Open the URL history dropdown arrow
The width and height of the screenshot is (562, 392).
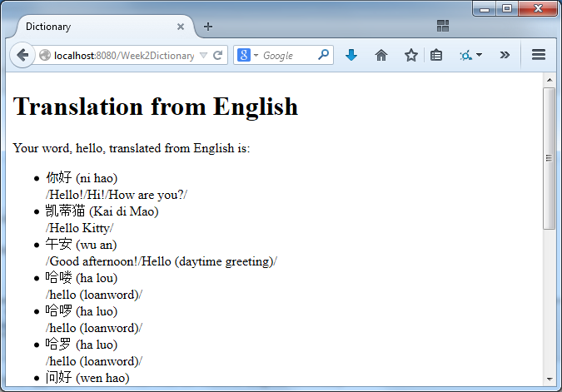tap(204, 56)
